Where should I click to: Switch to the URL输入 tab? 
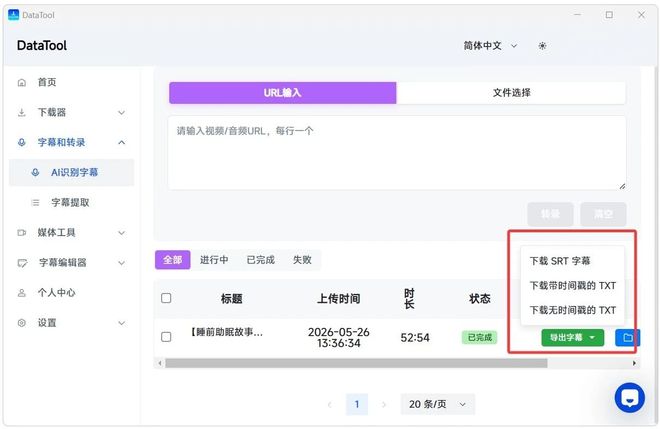(x=282, y=93)
